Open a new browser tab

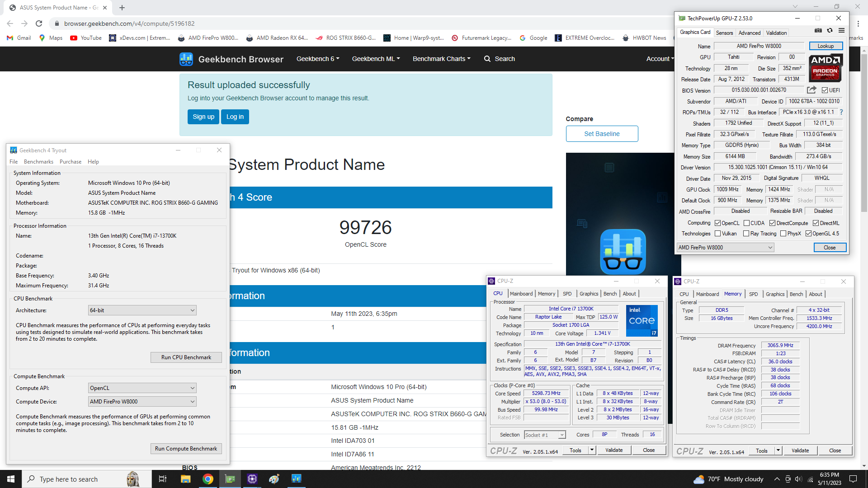coord(122,8)
